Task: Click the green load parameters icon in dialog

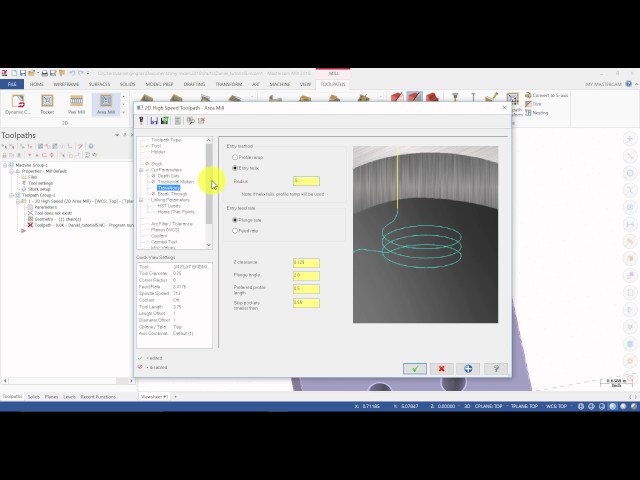Action: [x=164, y=121]
